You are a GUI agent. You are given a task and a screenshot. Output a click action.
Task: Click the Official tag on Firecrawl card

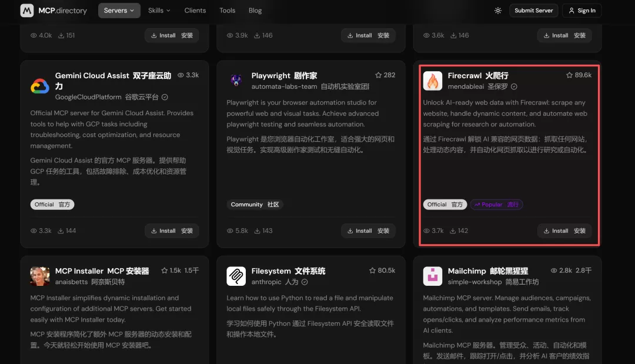[444, 205]
